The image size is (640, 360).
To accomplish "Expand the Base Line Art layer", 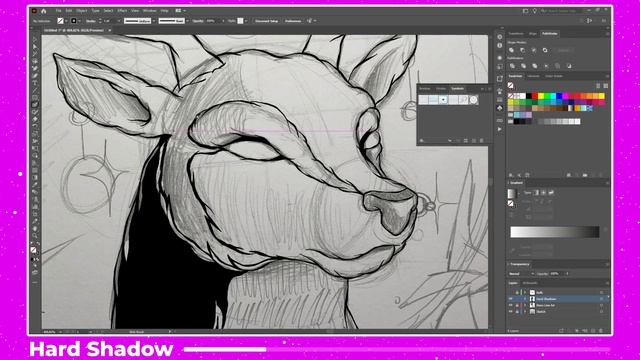I will coord(525,305).
